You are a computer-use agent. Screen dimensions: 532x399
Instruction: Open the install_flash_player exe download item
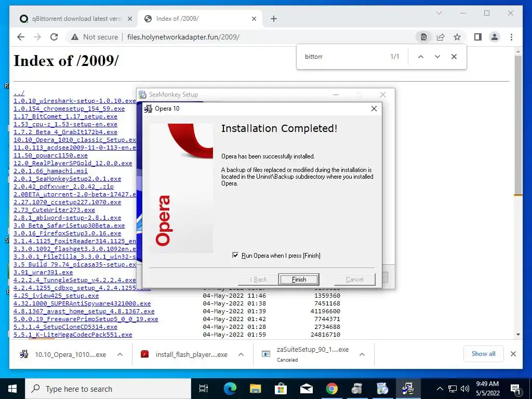tap(185, 354)
